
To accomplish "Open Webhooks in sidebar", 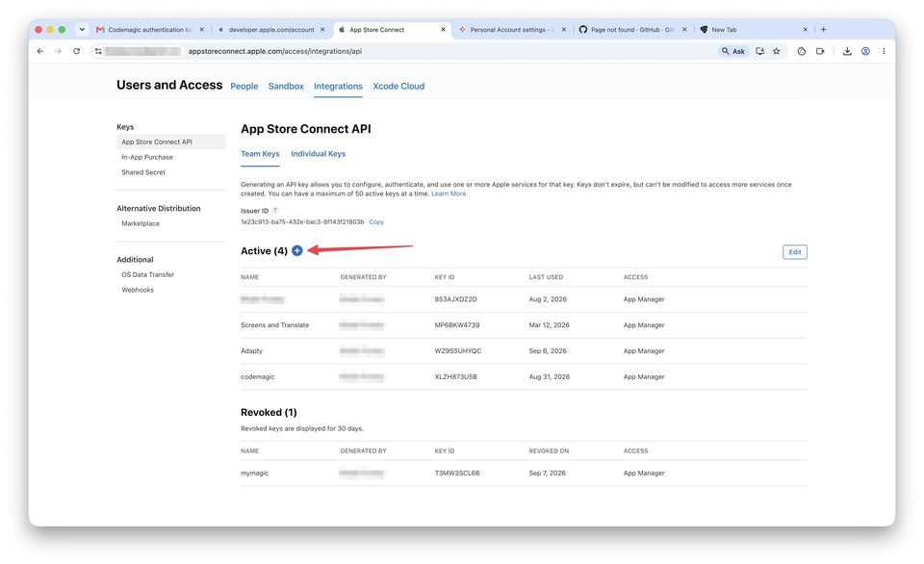I will click(138, 290).
